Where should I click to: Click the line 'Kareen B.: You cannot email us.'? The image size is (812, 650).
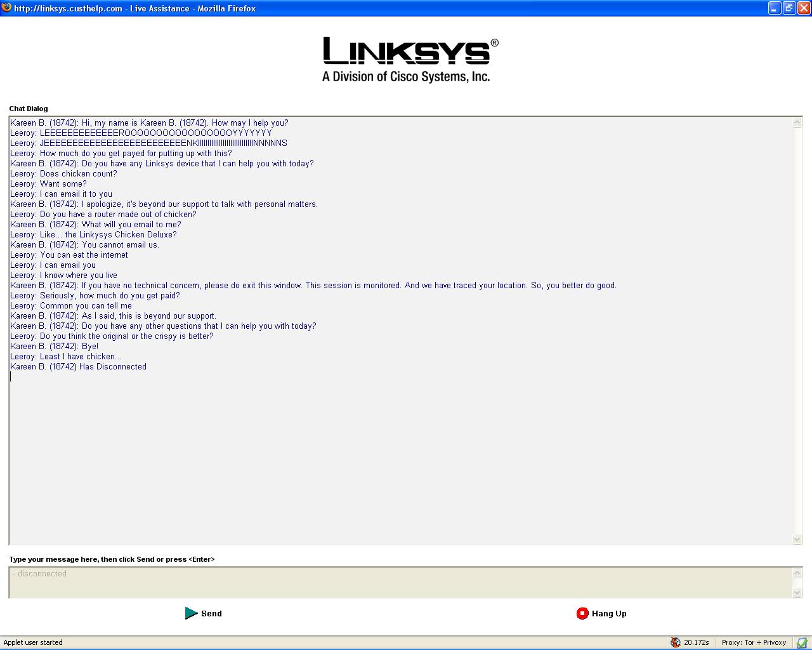[84, 244]
